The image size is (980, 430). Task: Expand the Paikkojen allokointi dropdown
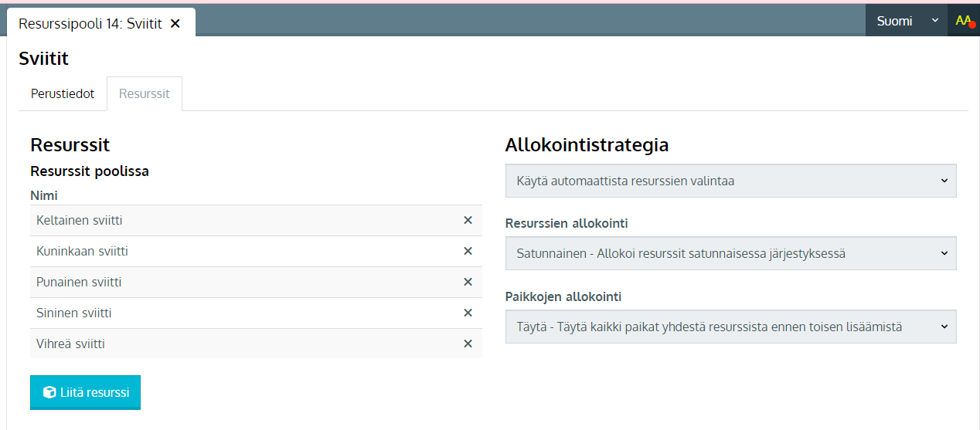pos(730,327)
